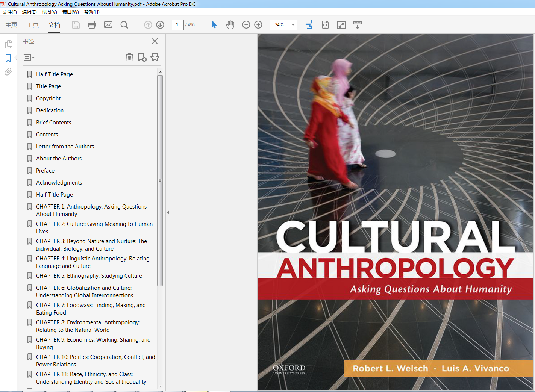Jump to CHAPTER 6: Globalization bookmark
Viewport: 535px width, 392px height.
pos(85,292)
